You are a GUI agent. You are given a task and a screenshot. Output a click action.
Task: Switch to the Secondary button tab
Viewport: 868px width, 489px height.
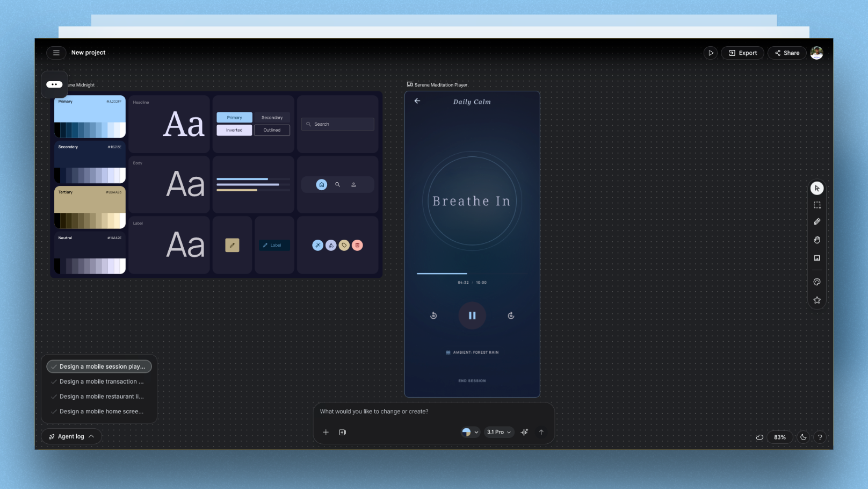pos(272,117)
